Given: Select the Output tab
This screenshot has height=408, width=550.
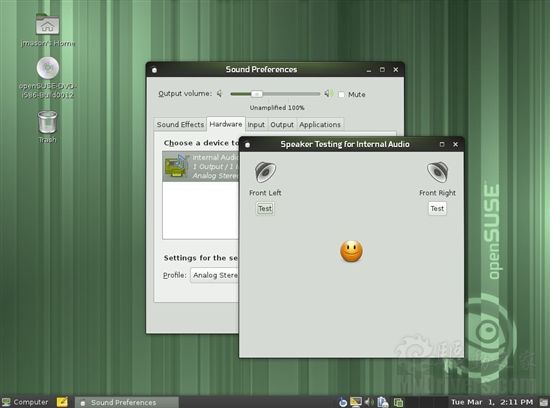Looking at the screenshot, I should tap(282, 125).
